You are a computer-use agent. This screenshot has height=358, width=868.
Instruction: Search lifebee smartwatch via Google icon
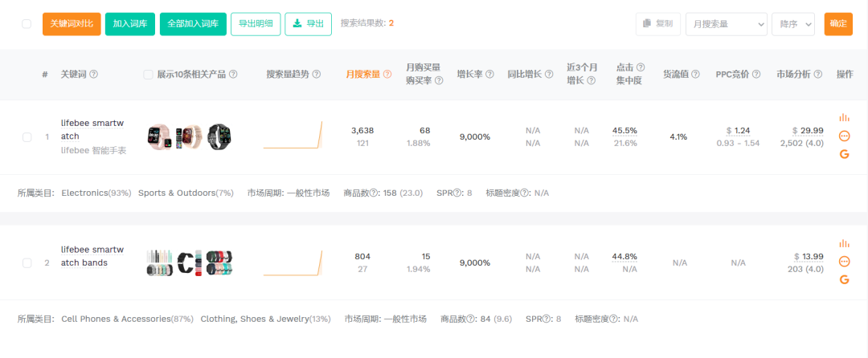(x=844, y=154)
